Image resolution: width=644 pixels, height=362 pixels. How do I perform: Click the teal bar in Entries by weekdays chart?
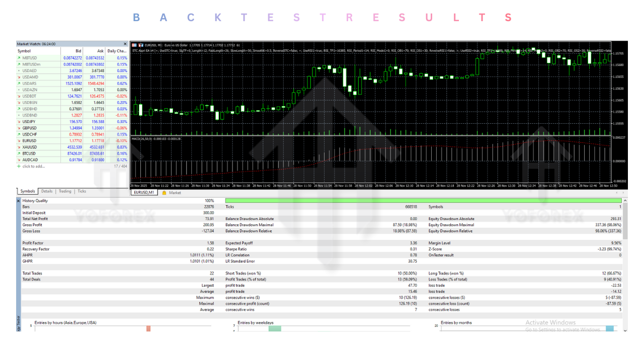tap(275, 328)
